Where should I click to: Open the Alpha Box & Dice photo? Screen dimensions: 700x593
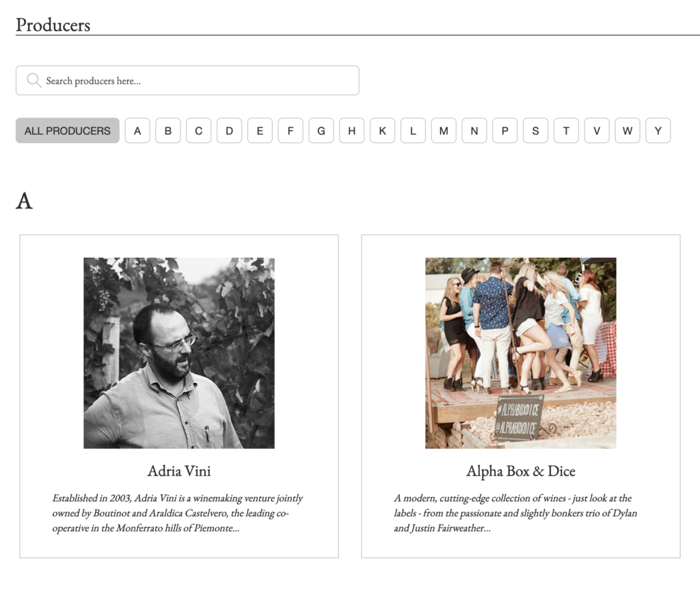coord(521,353)
